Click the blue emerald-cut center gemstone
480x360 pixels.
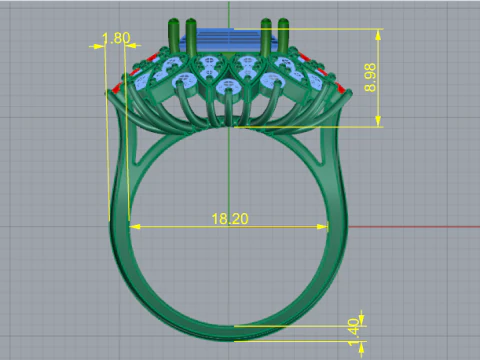[229, 40]
